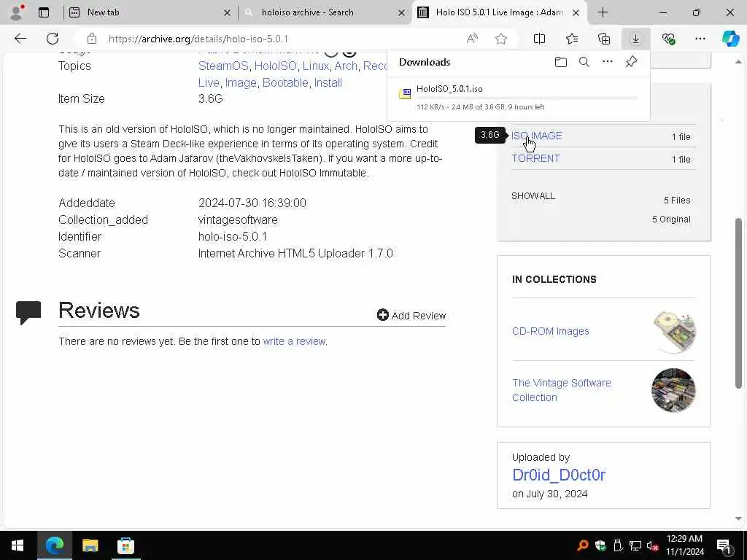Click the Install topic link
The height and width of the screenshot is (560, 747).
328,82
